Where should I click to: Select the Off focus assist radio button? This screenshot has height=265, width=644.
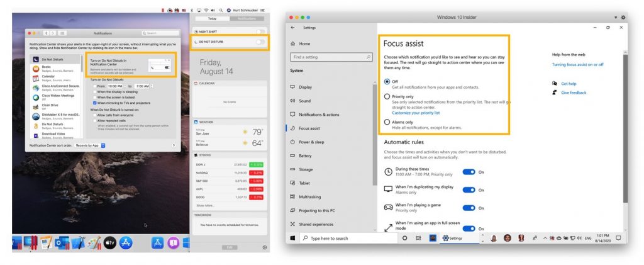[387, 82]
